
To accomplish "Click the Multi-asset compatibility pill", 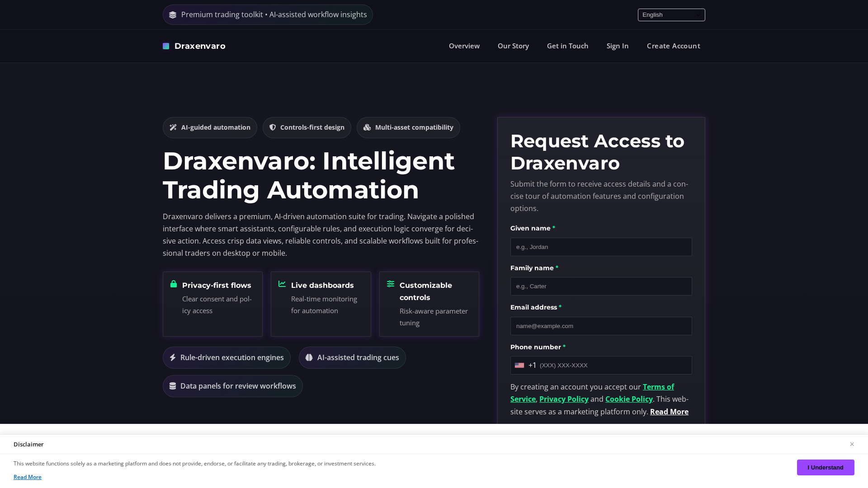I will (x=408, y=128).
